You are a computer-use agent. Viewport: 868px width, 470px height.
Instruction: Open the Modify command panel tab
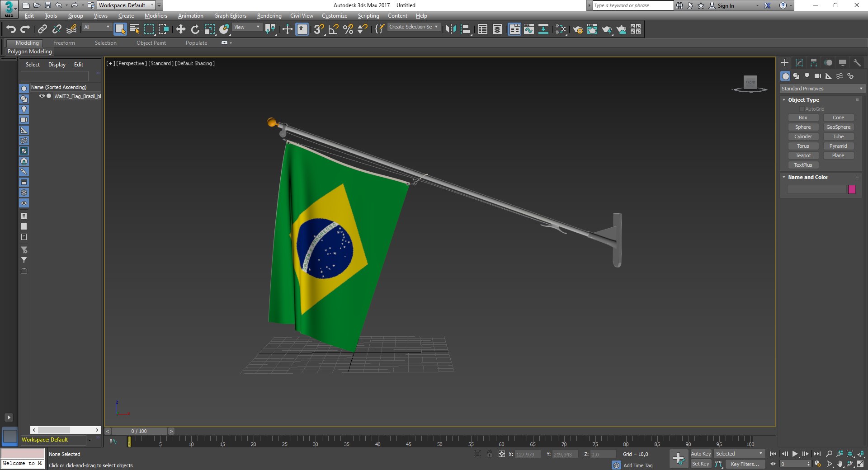pyautogui.click(x=799, y=63)
